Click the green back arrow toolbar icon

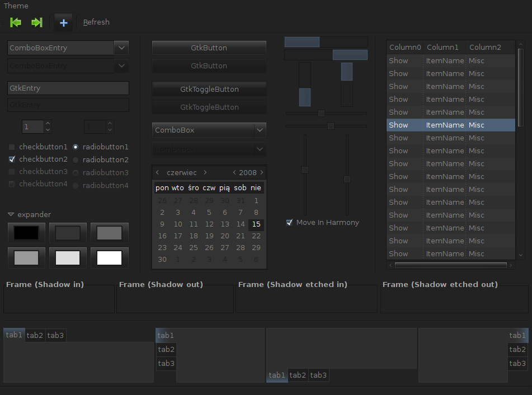tap(16, 22)
